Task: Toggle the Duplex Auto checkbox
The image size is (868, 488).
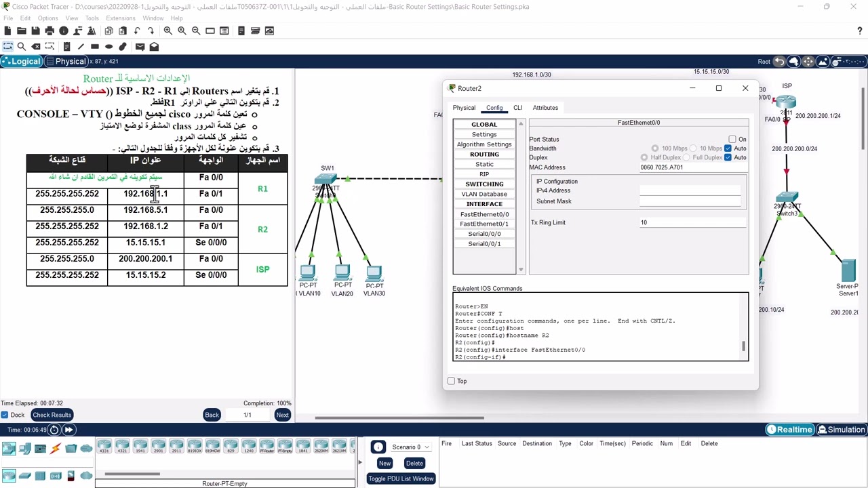Action: coord(728,157)
